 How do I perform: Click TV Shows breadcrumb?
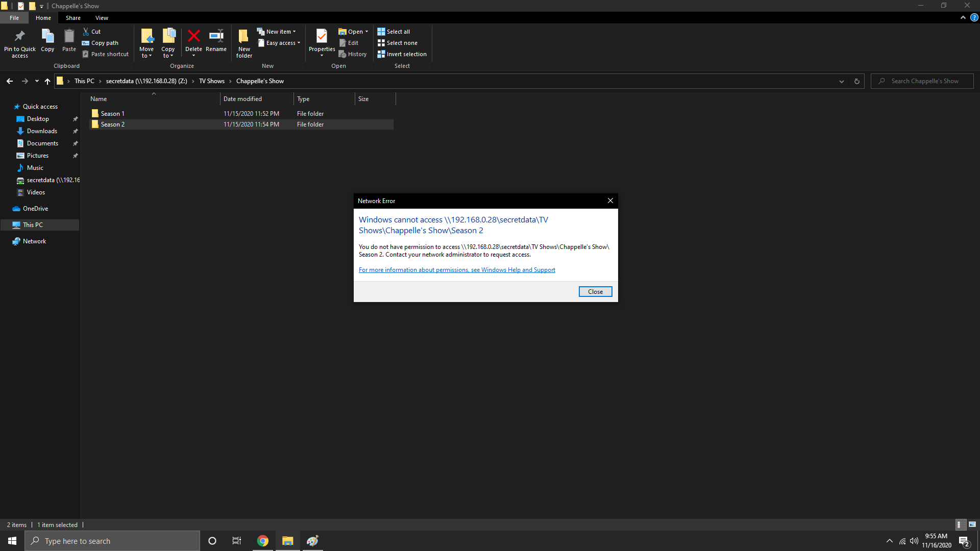coord(212,81)
